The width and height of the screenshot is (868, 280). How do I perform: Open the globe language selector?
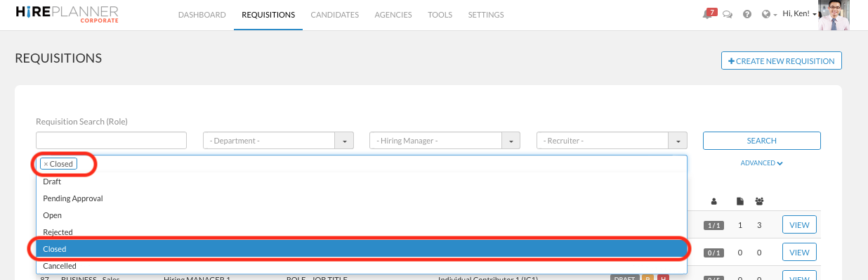click(768, 15)
